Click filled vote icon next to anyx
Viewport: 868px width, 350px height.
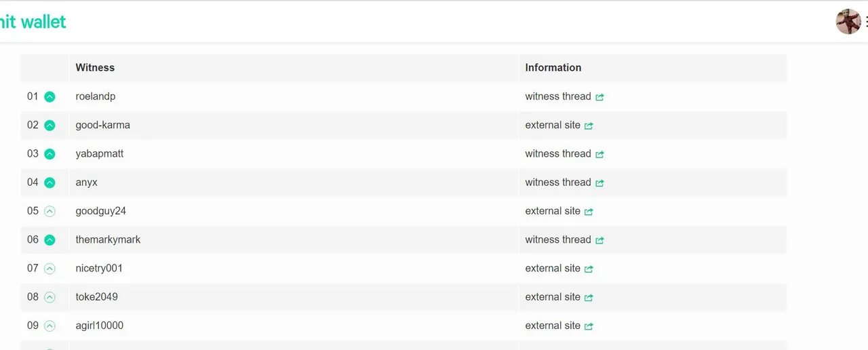50,182
